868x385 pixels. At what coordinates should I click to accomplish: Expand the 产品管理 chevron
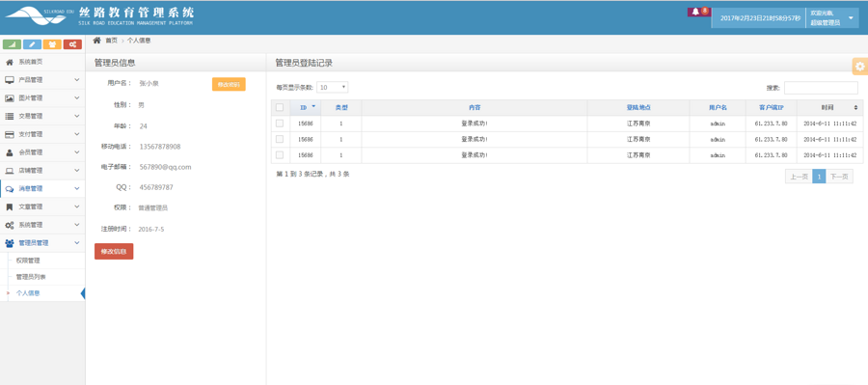77,80
